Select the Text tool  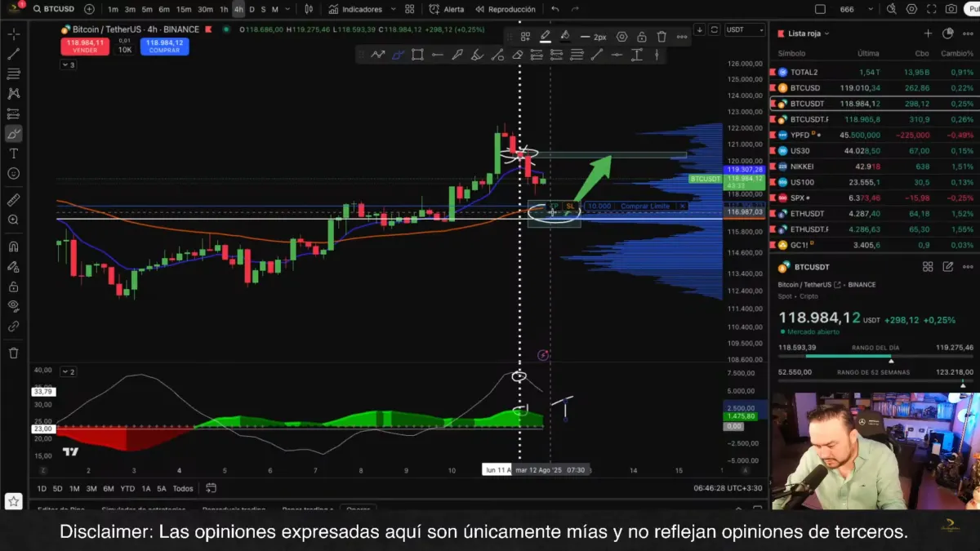14,153
